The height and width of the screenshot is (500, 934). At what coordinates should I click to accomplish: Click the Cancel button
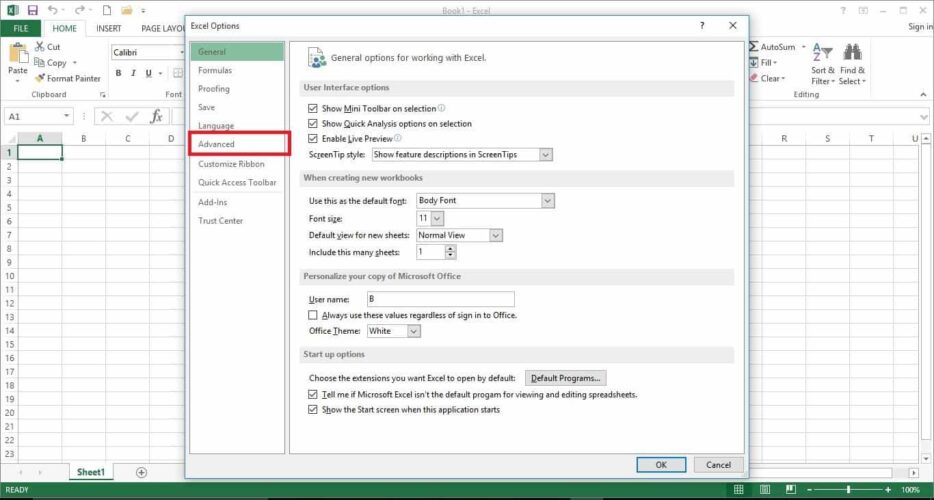click(x=718, y=465)
